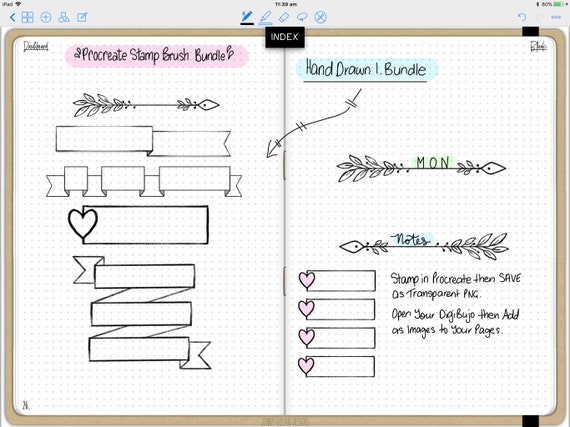
Task: Open the shapes tool icon
Action: pyautogui.click(x=64, y=17)
